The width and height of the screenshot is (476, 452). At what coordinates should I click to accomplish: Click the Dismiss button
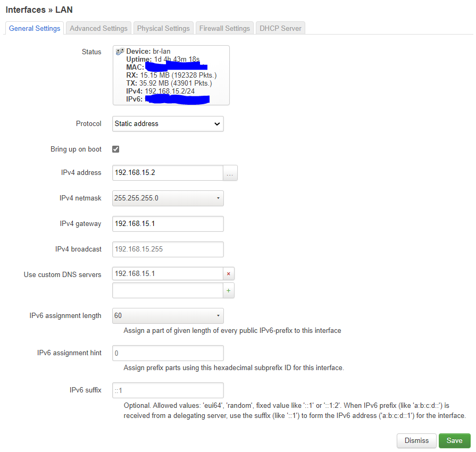point(416,441)
